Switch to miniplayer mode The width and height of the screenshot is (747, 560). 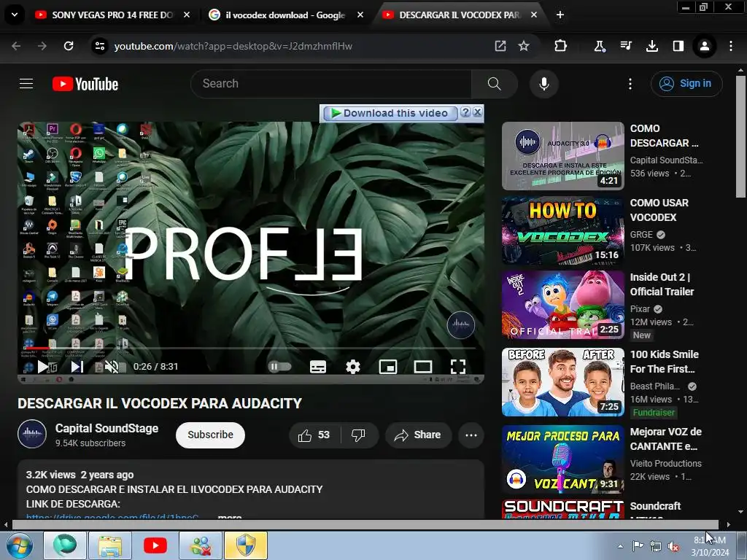pyautogui.click(x=388, y=366)
